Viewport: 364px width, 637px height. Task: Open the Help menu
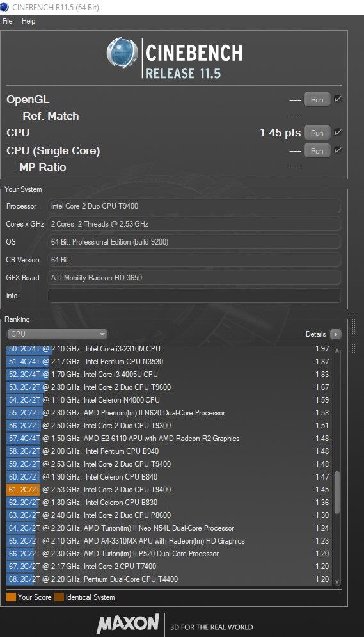(x=28, y=20)
